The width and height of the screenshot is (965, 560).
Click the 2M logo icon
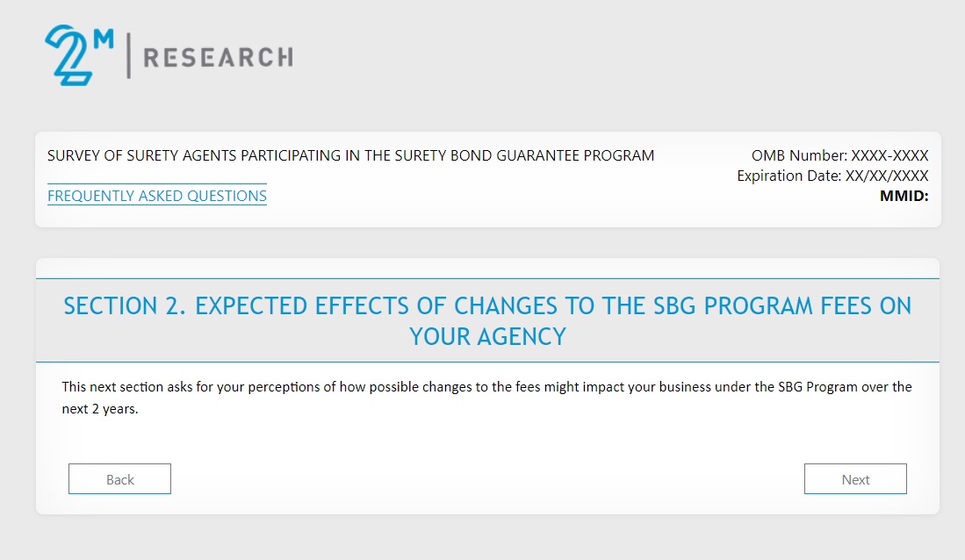tap(67, 55)
